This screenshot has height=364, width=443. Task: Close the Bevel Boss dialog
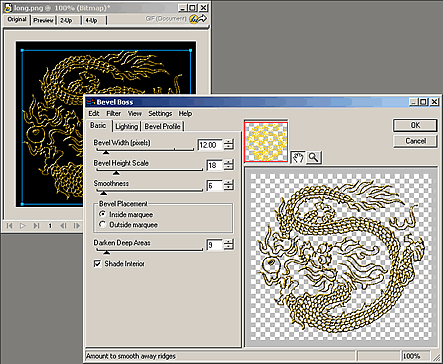pyautogui.click(x=434, y=102)
